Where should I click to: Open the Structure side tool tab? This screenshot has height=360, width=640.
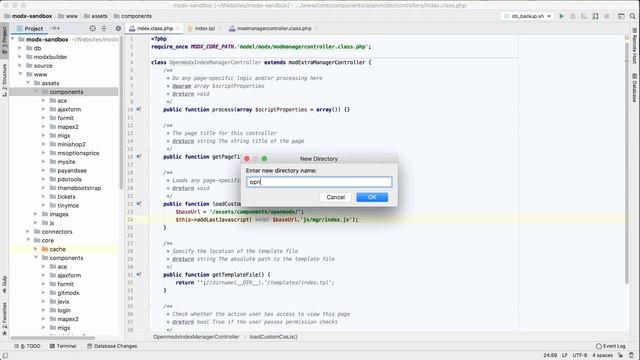tap(4, 80)
